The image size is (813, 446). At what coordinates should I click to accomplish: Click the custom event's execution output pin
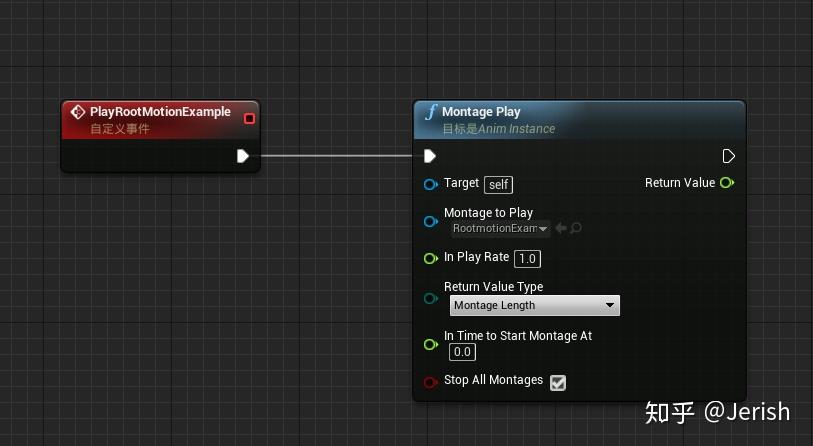tap(243, 156)
